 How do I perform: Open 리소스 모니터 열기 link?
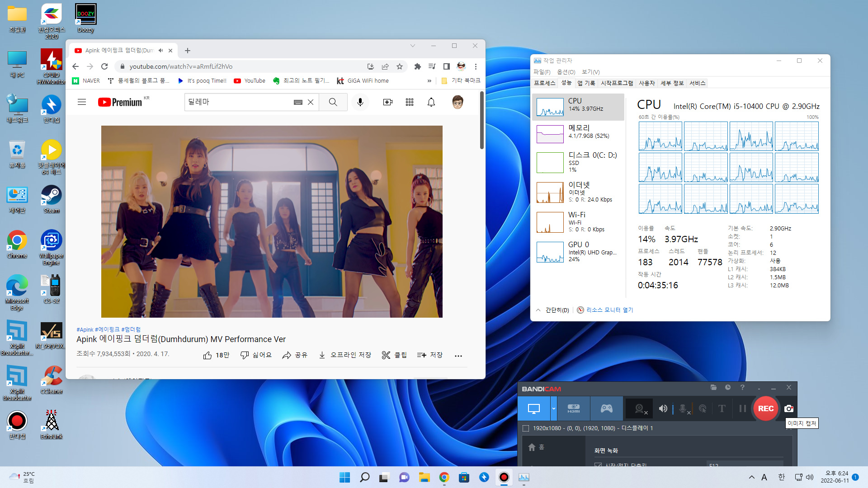tap(609, 310)
